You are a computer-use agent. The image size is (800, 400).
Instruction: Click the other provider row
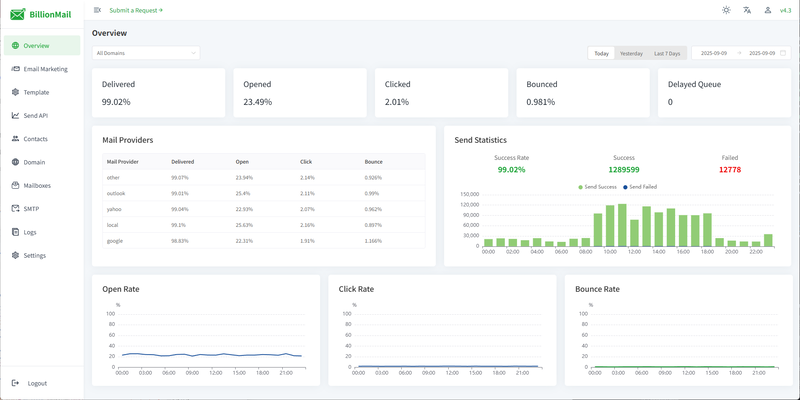coord(264,178)
